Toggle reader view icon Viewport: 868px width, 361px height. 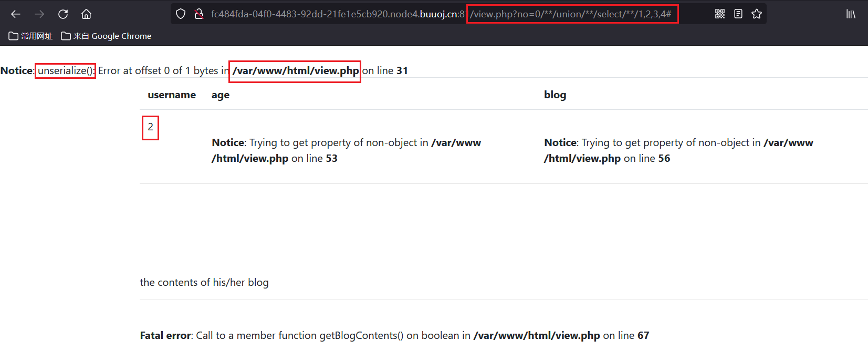pyautogui.click(x=738, y=14)
